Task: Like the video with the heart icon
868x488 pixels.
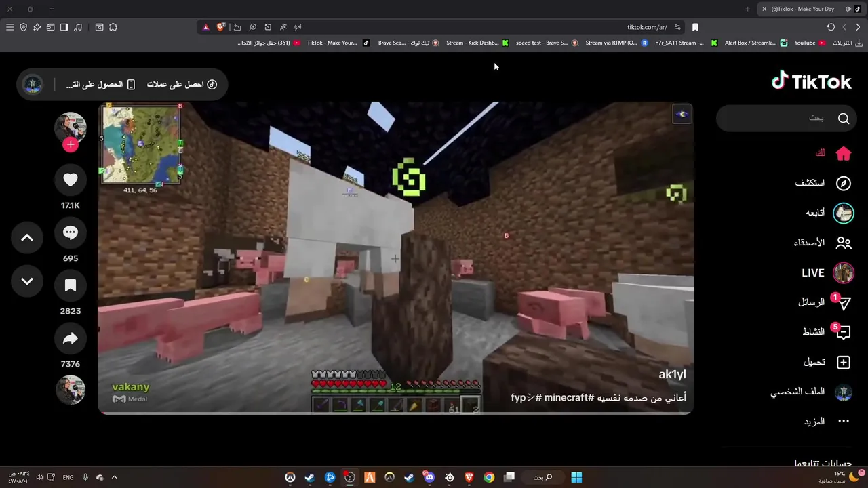Action: tap(71, 180)
